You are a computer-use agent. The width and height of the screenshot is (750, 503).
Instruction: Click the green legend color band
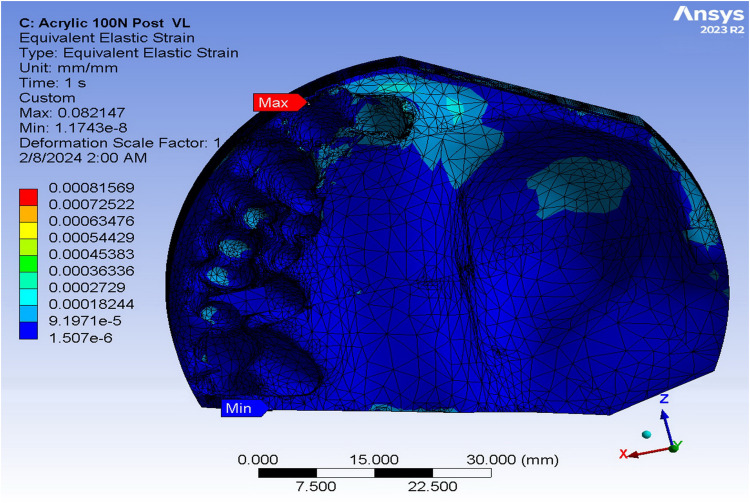click(x=28, y=264)
